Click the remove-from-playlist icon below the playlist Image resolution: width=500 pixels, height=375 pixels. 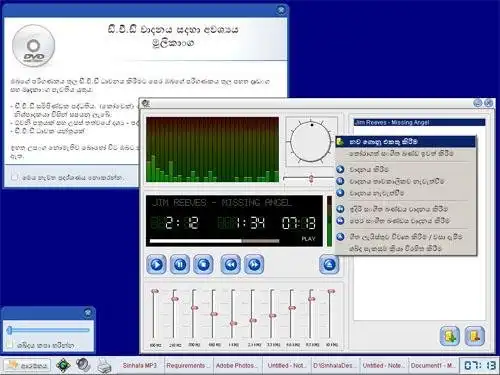tap(475, 336)
